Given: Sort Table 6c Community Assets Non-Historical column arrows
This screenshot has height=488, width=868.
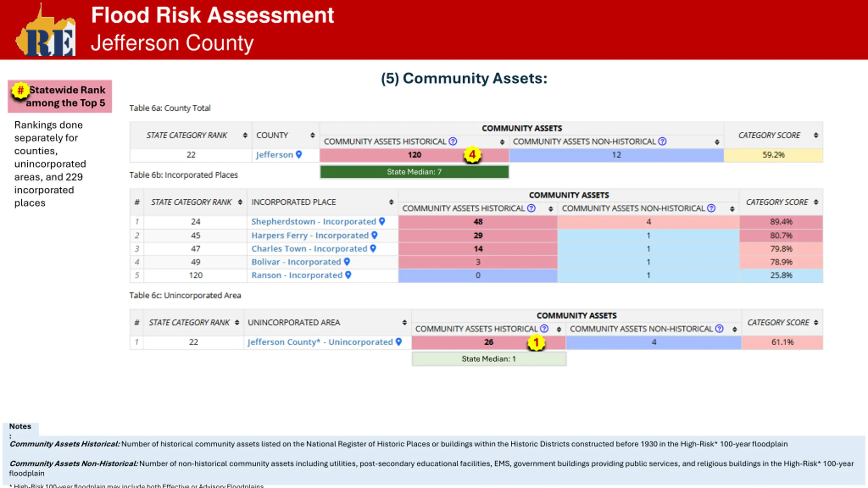Looking at the screenshot, I should [x=734, y=329].
